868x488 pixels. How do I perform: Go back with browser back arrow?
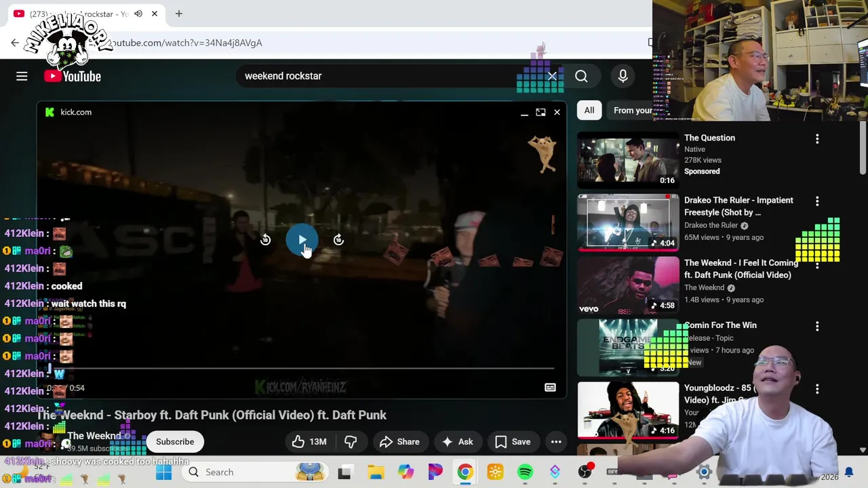[15, 43]
